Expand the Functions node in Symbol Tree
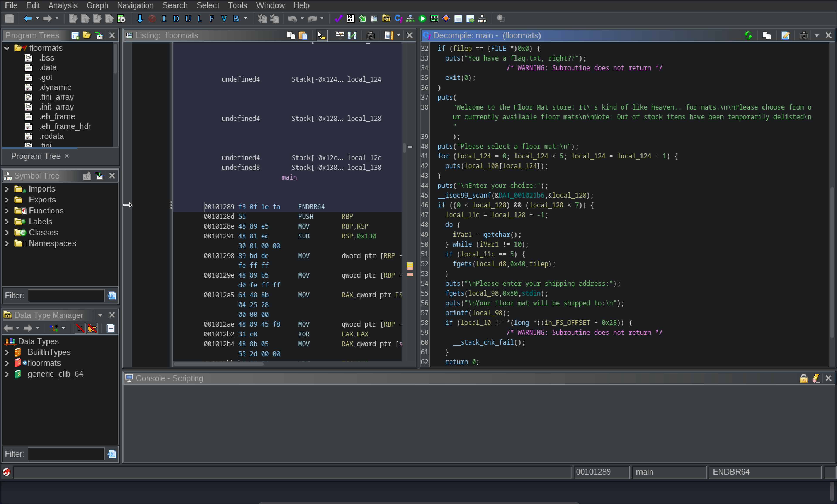This screenshot has width=837, height=504. [7, 211]
